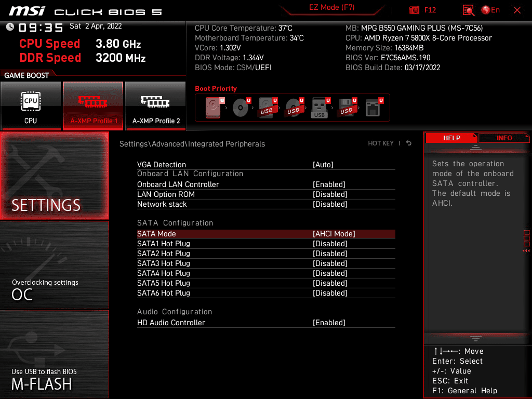Open M-FLASH to flash BIOS
This screenshot has height=399, width=532.
(54, 354)
